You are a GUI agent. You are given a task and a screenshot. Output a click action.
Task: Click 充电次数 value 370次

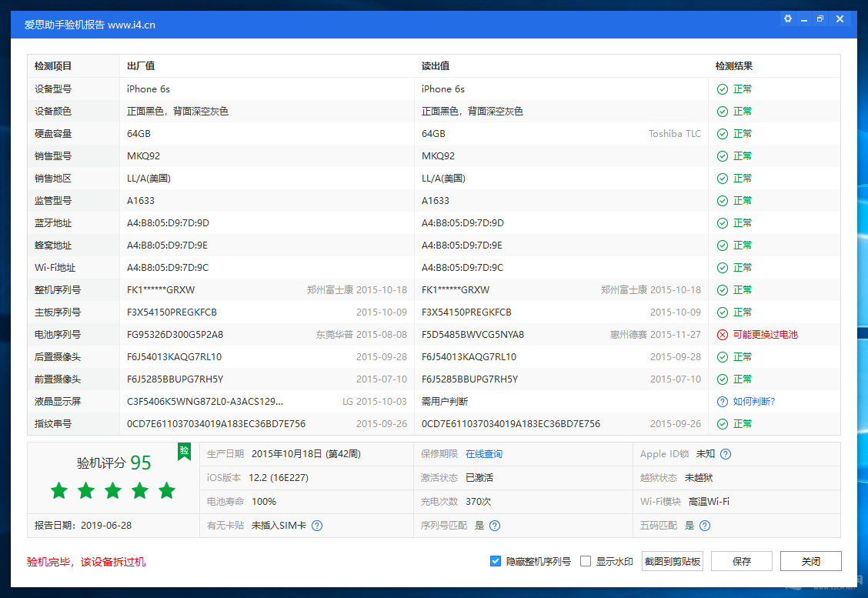[x=479, y=502]
